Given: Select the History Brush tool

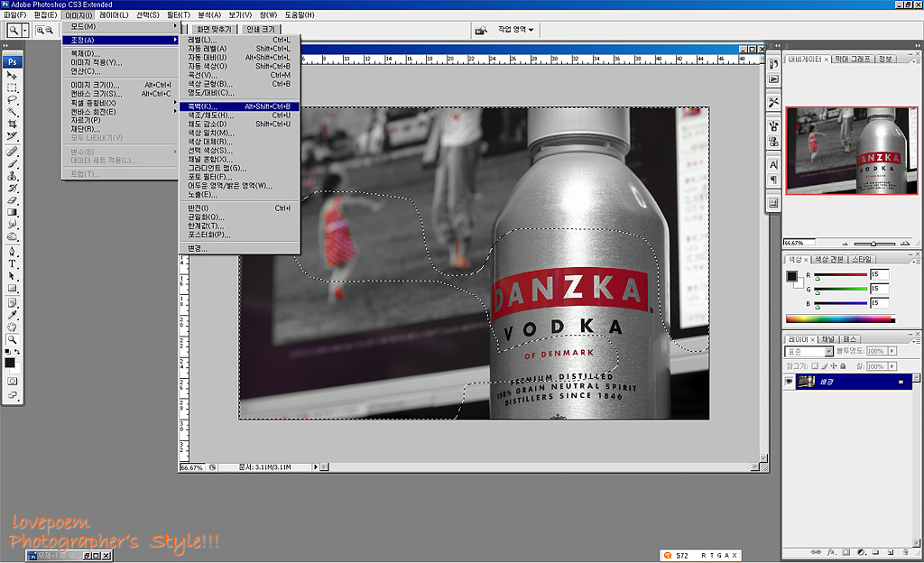Looking at the screenshot, I should tap(12, 188).
